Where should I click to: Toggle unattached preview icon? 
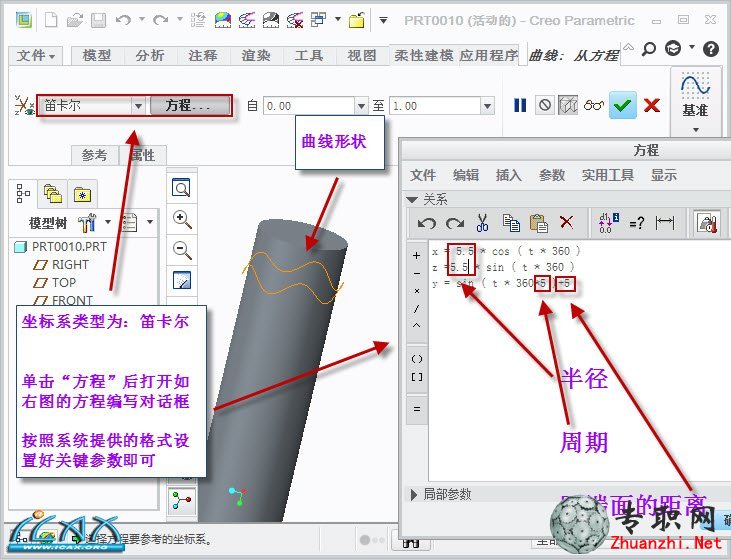(568, 105)
